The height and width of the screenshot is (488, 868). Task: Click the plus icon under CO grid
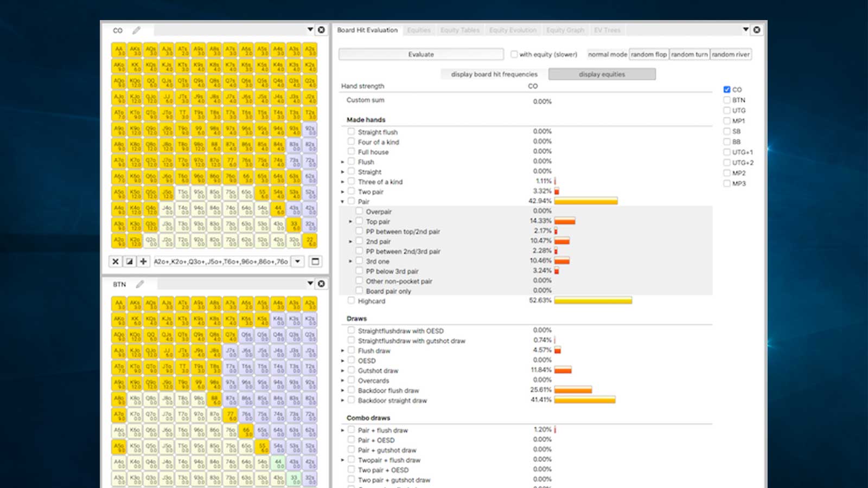coord(143,261)
